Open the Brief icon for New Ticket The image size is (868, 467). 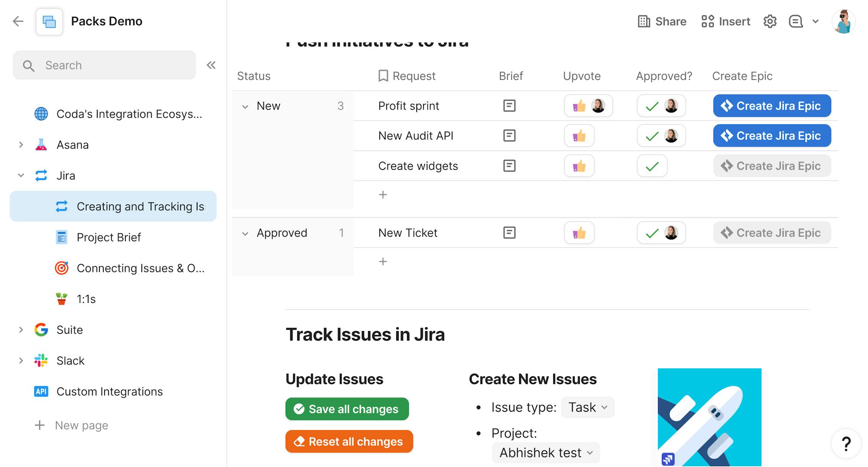pyautogui.click(x=509, y=233)
